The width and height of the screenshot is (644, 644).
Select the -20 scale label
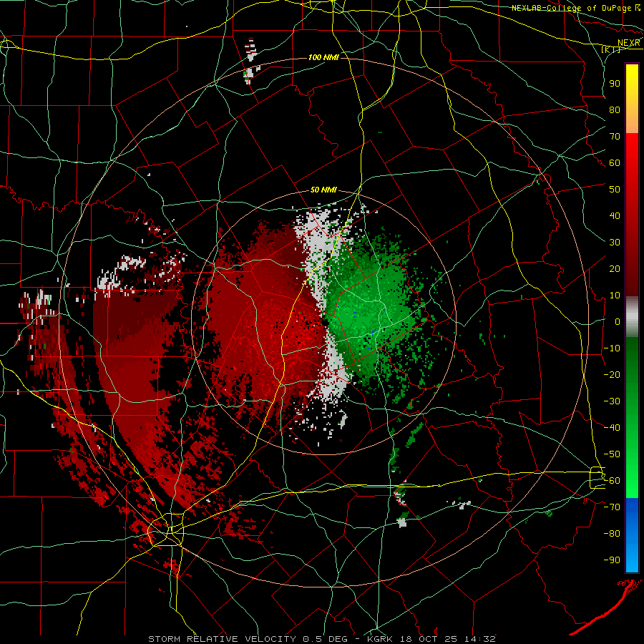point(612,374)
